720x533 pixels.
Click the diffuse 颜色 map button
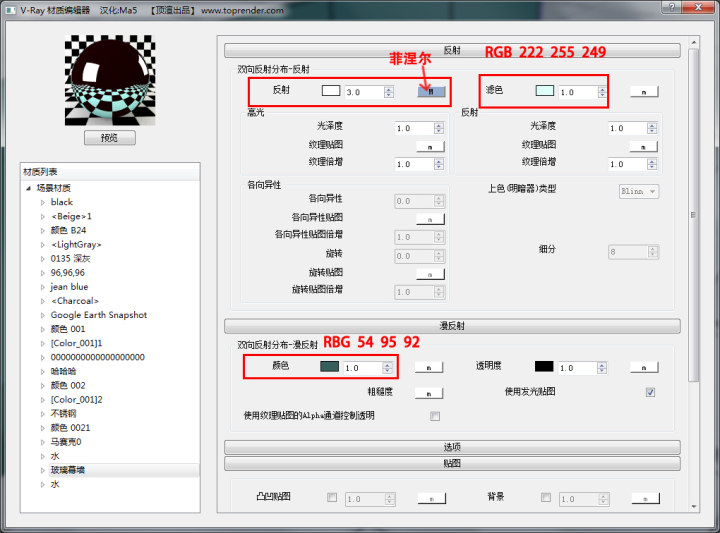[x=429, y=367]
